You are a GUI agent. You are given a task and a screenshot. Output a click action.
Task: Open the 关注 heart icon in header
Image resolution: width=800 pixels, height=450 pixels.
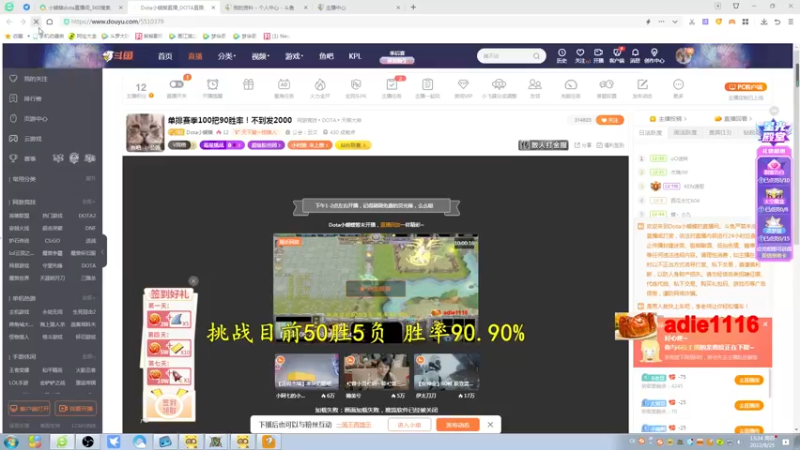[581, 56]
